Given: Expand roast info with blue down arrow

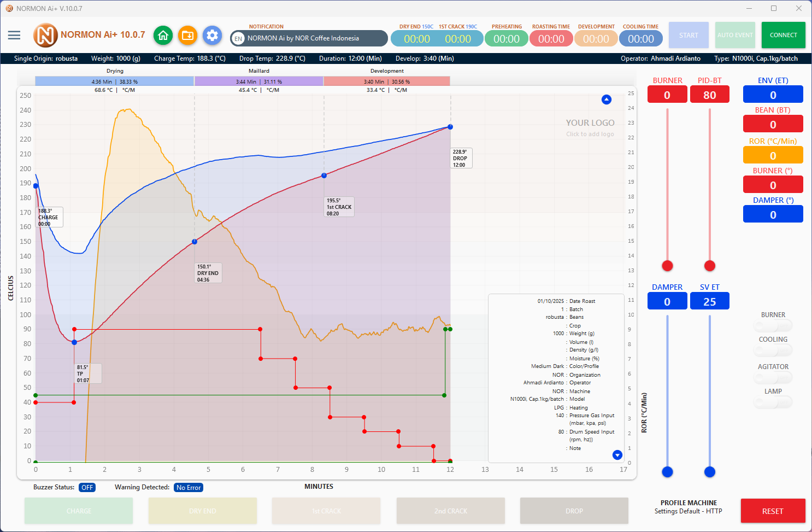Looking at the screenshot, I should pyautogui.click(x=617, y=455).
